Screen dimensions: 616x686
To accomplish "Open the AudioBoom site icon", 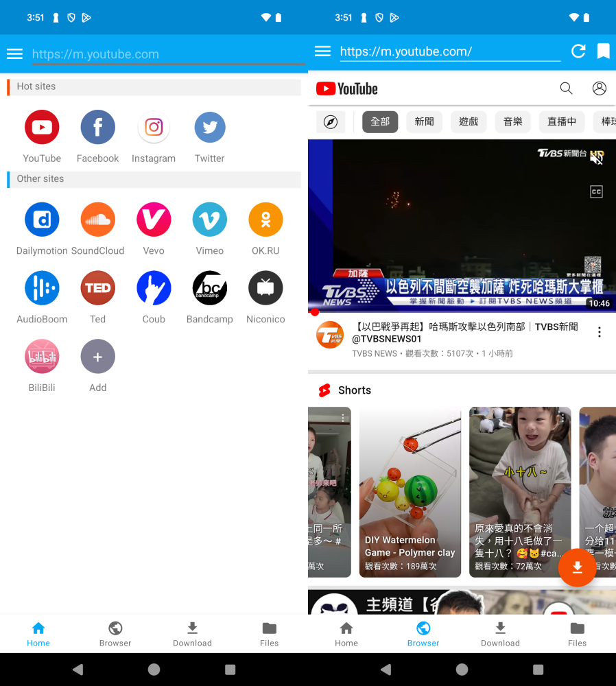I will [x=42, y=288].
